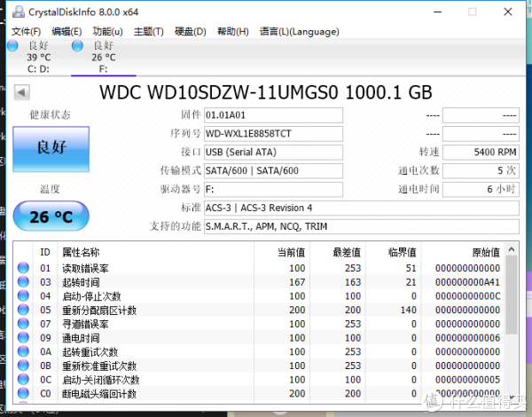Image resolution: width=532 pixels, height=417 pixels.
Task: Click the serial number field WD-WXL1E8858TCT
Action: [x=273, y=134]
